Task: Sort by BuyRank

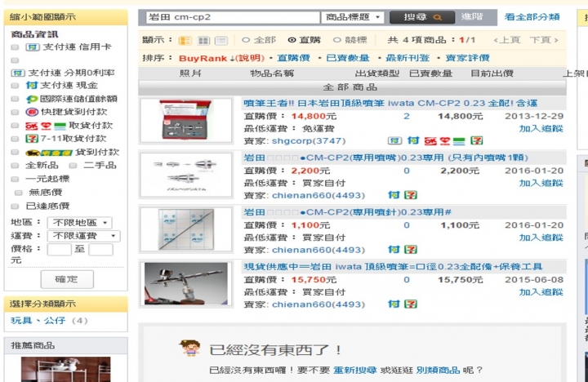Action: (203, 59)
